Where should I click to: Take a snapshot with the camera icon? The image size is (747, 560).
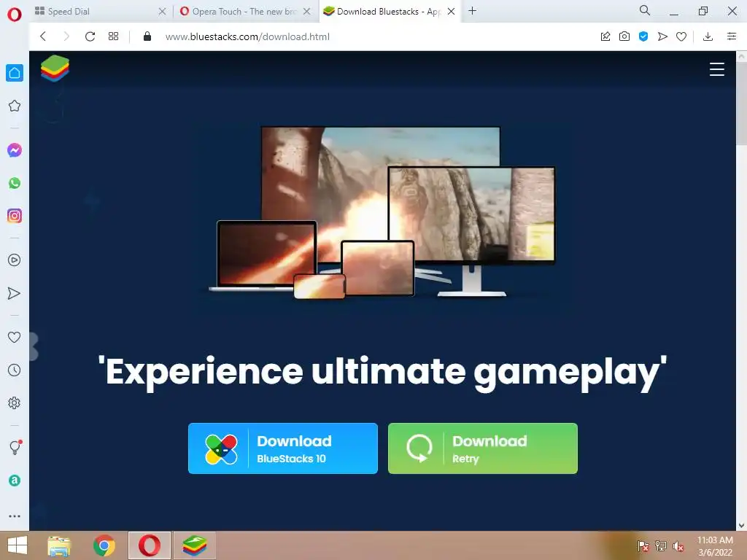(x=624, y=36)
